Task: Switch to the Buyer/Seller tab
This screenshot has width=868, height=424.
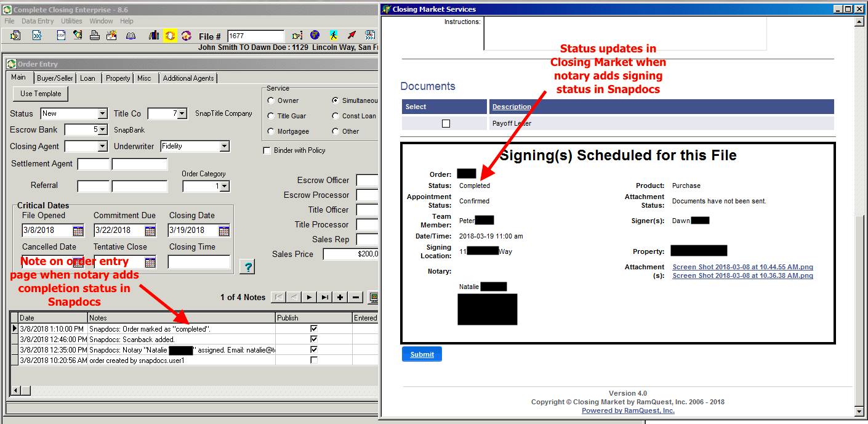Action: tap(55, 78)
